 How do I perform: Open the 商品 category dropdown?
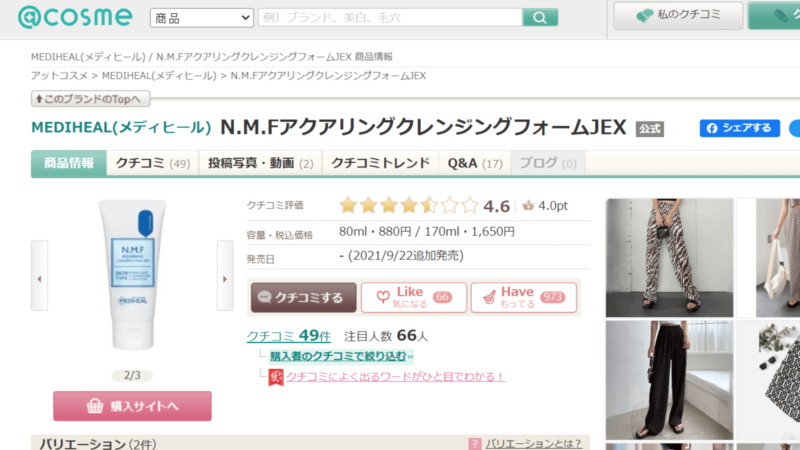pos(202,18)
